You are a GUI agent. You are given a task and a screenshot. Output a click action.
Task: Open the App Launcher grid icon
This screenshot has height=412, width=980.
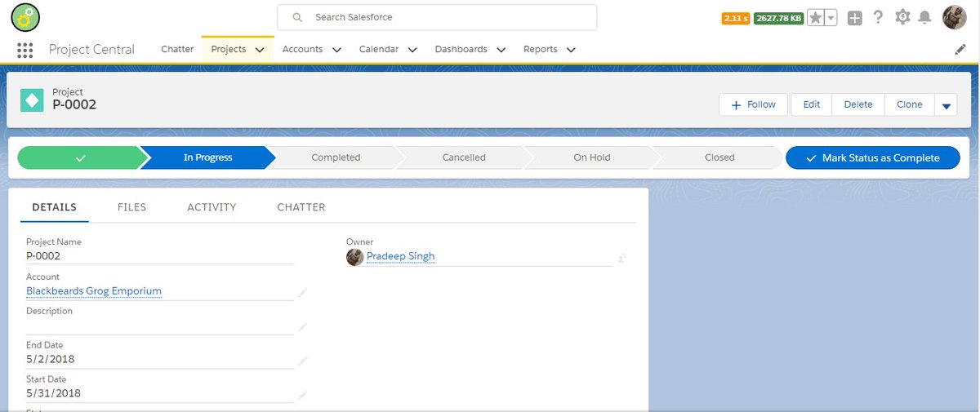tap(24, 50)
